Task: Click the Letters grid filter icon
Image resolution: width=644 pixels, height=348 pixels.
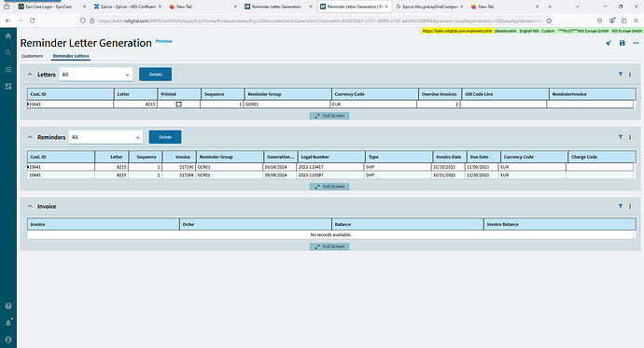Action: click(621, 75)
